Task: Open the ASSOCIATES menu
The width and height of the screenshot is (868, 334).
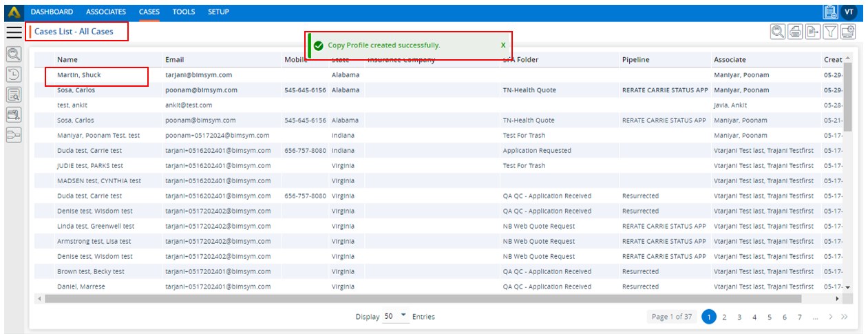Action: pos(106,12)
